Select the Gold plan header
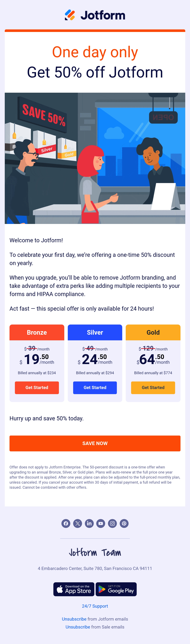The width and height of the screenshot is (190, 644). point(153,332)
